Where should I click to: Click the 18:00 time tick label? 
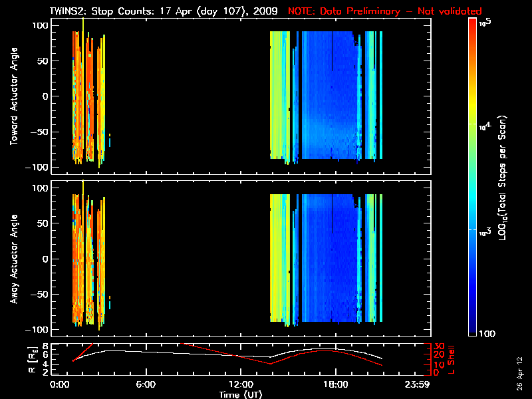335,385
